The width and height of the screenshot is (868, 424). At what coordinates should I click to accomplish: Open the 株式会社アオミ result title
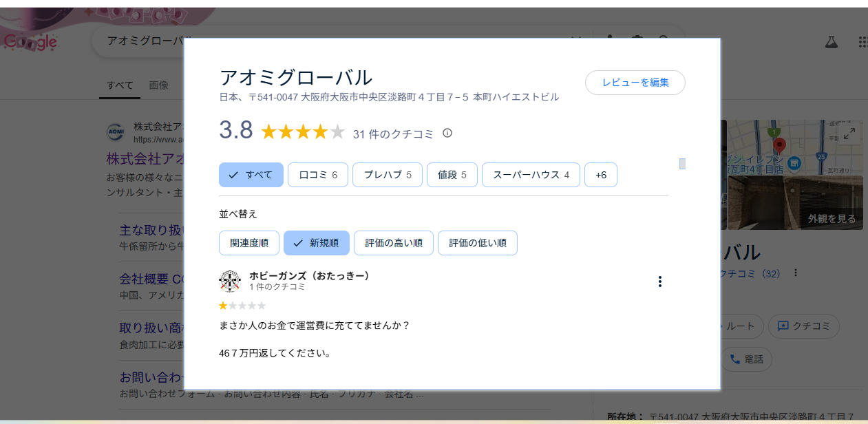[x=145, y=159]
